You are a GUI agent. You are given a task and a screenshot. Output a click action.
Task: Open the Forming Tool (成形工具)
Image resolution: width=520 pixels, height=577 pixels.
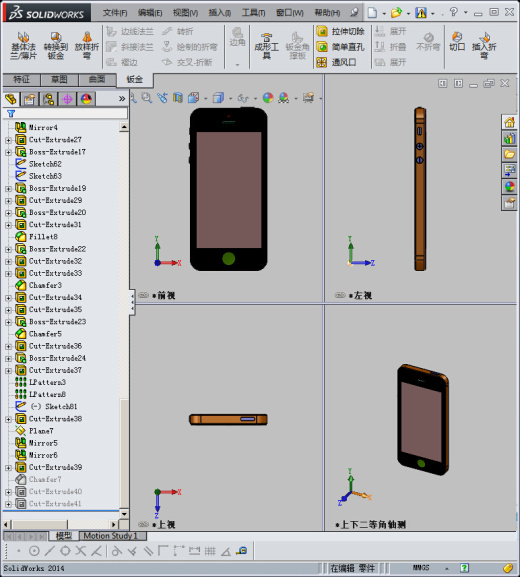pos(266,46)
